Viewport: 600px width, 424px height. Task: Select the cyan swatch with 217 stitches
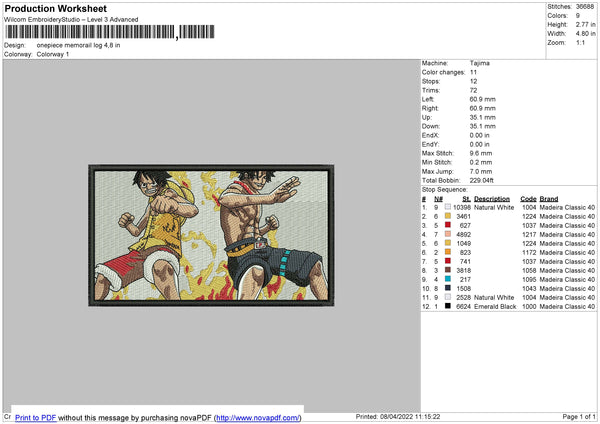pyautogui.click(x=448, y=279)
